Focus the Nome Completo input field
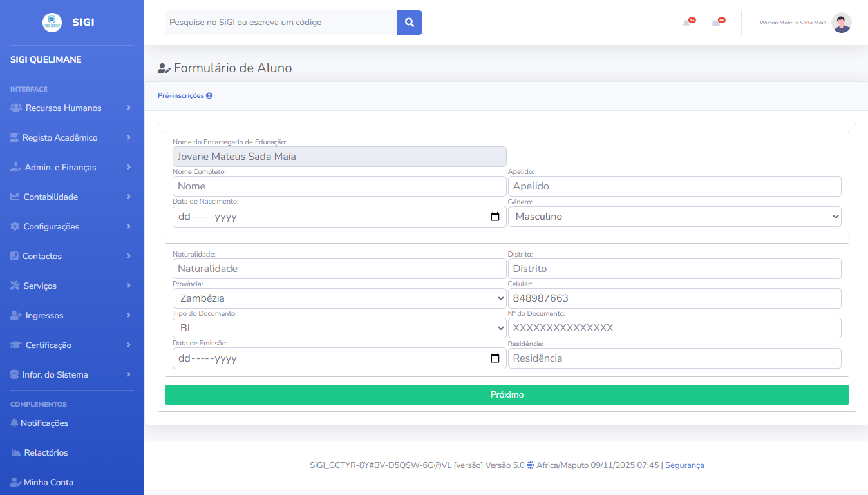 click(339, 186)
